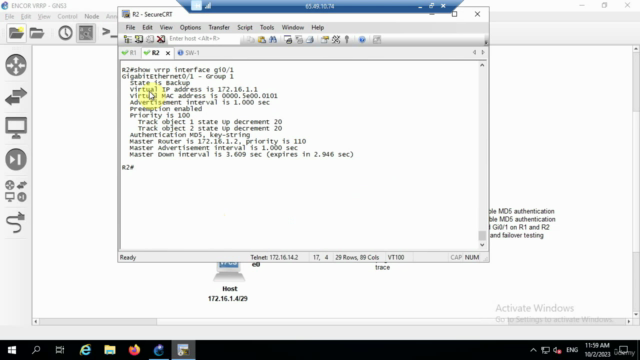Viewport: 640px width, 360px height.
Task: Click GNS3 New project folder icon
Action: coord(16,33)
